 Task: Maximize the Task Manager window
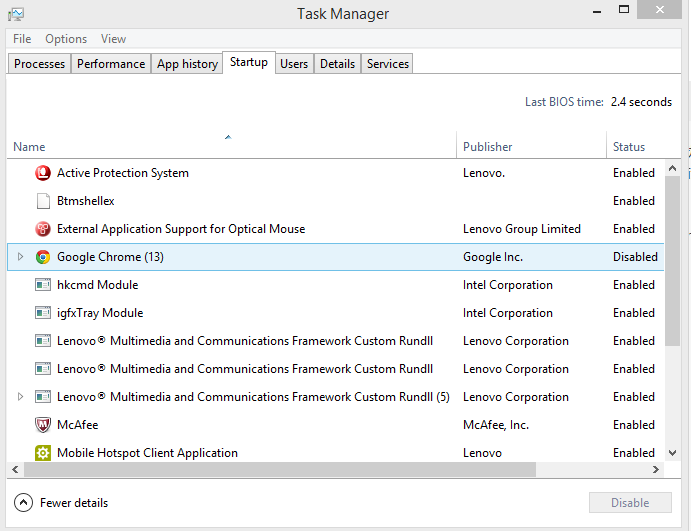[x=624, y=9]
